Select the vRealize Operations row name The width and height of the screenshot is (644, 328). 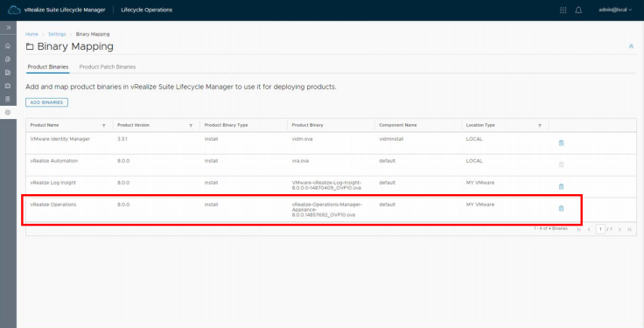point(53,205)
